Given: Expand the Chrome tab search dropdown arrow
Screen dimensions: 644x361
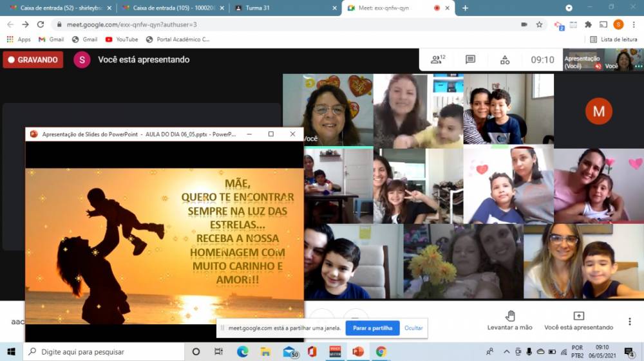Looking at the screenshot, I should 569,8.
